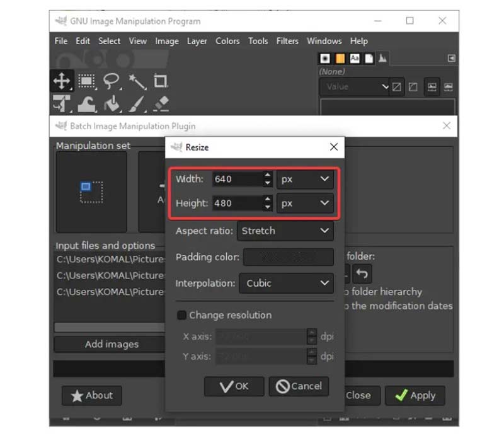Screen dimensions: 504x438
Task: Click the Apply button
Action: [x=415, y=396]
